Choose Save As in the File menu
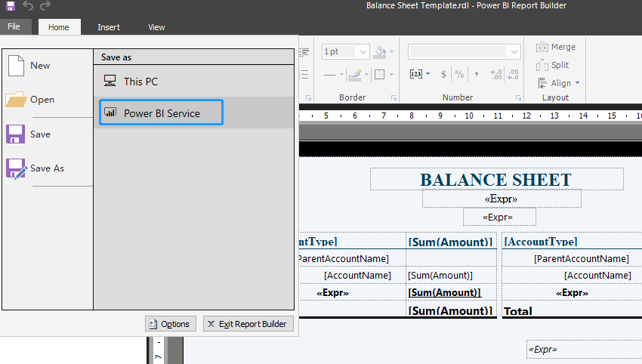This screenshot has width=642, height=364. [47, 168]
